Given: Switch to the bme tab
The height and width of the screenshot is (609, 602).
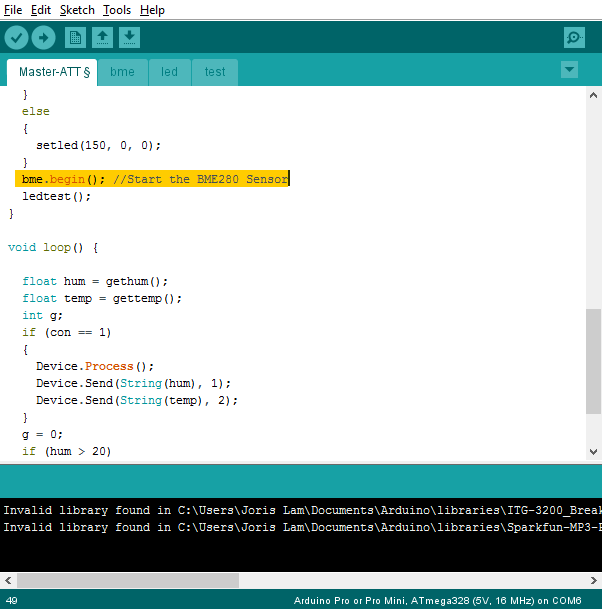Looking at the screenshot, I should [x=123, y=72].
